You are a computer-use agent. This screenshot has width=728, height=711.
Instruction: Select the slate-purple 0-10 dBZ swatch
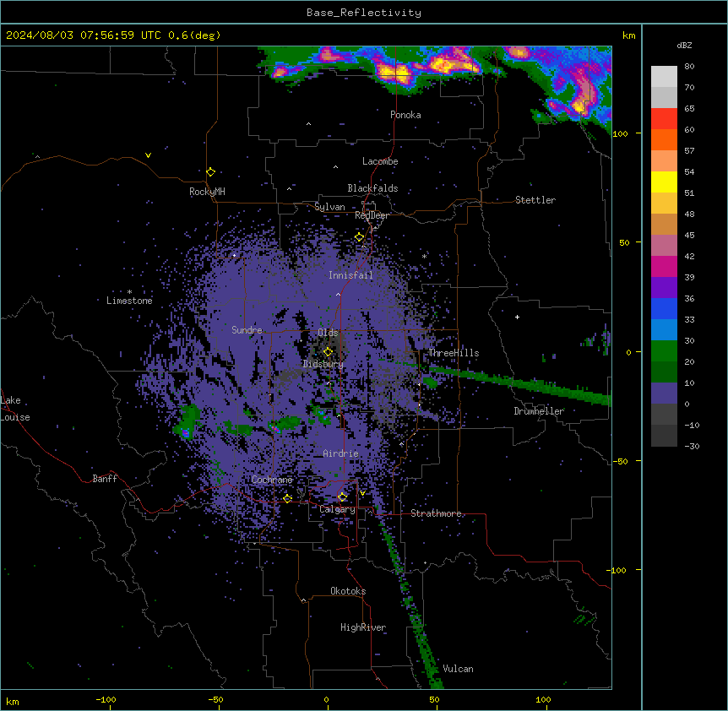664,393
